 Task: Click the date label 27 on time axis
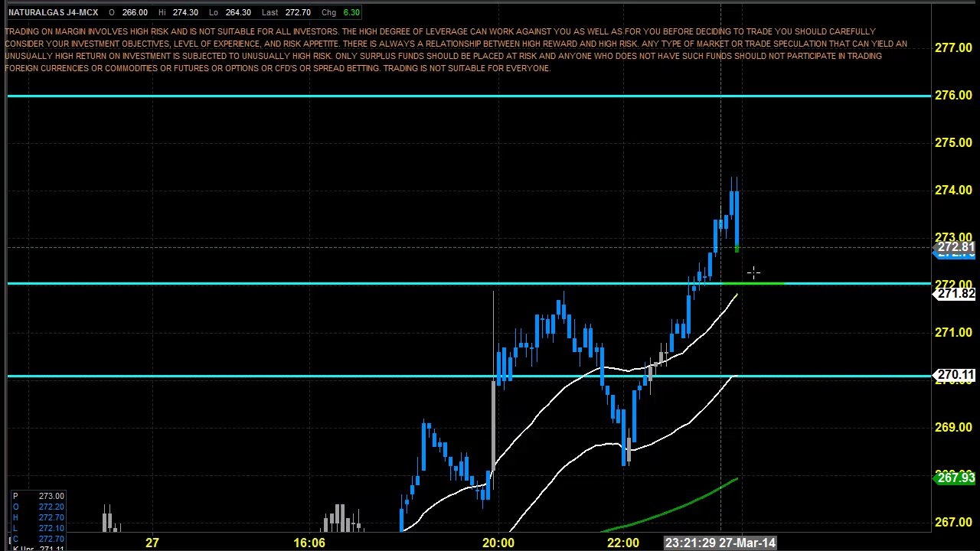pos(152,543)
